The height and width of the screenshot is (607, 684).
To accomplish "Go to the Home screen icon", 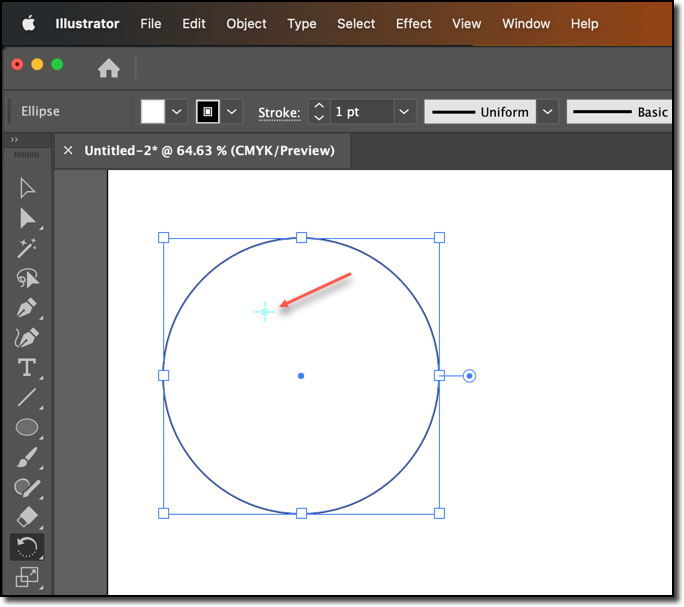I will coord(109,68).
